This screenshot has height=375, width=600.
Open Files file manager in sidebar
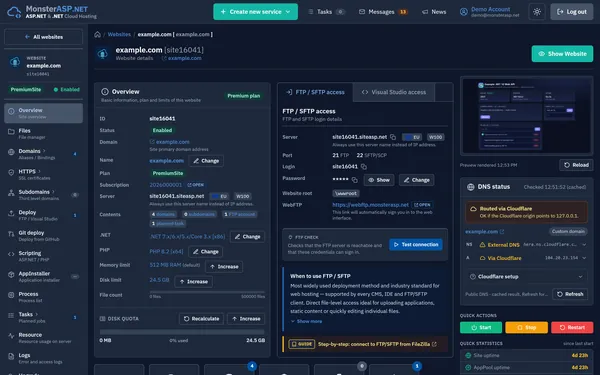[43, 134]
